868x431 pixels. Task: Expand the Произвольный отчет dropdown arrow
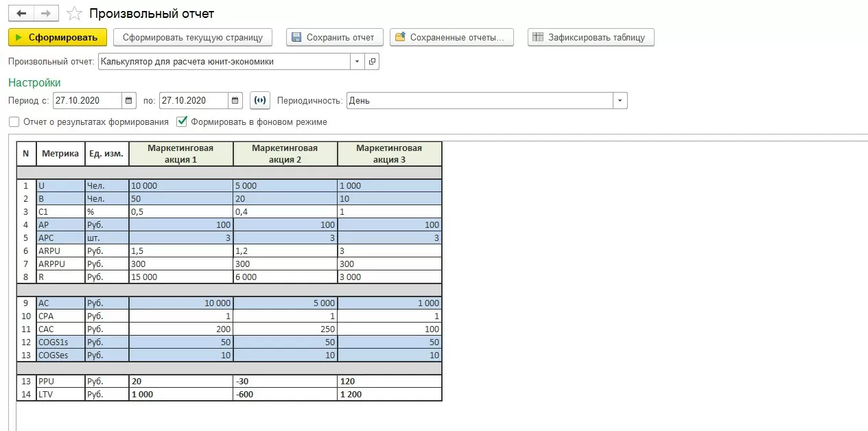tap(357, 62)
